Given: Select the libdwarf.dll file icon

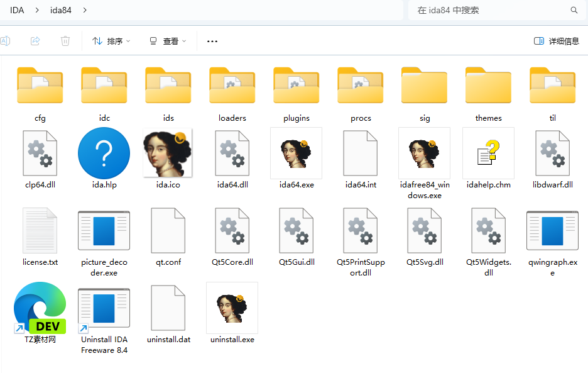Looking at the screenshot, I should pos(553,153).
